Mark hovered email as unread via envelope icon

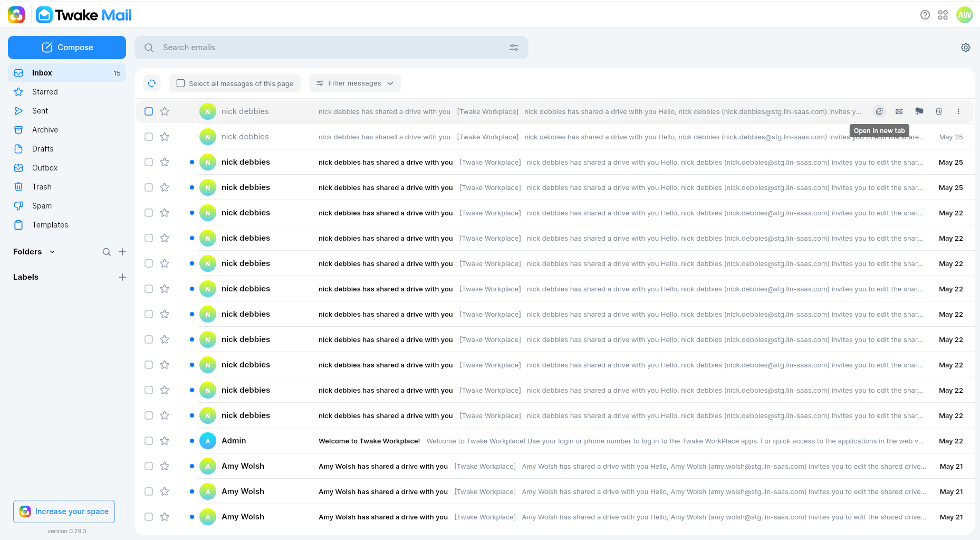click(899, 111)
